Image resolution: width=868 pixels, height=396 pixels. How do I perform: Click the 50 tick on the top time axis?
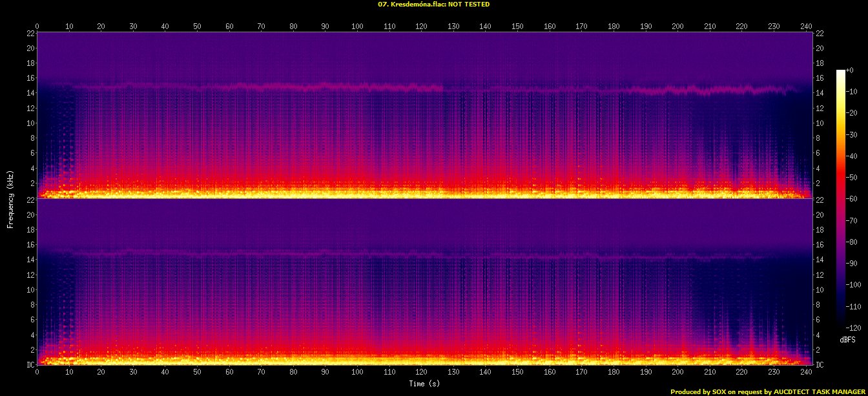pyautogui.click(x=197, y=26)
